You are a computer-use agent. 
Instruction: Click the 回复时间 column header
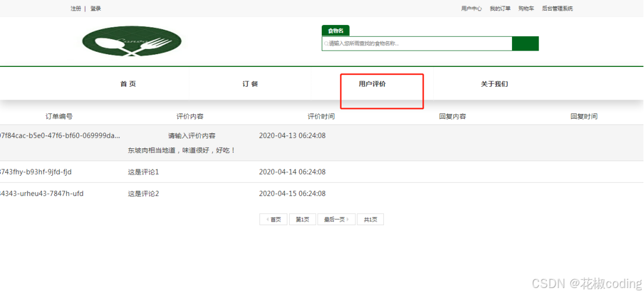(x=584, y=117)
